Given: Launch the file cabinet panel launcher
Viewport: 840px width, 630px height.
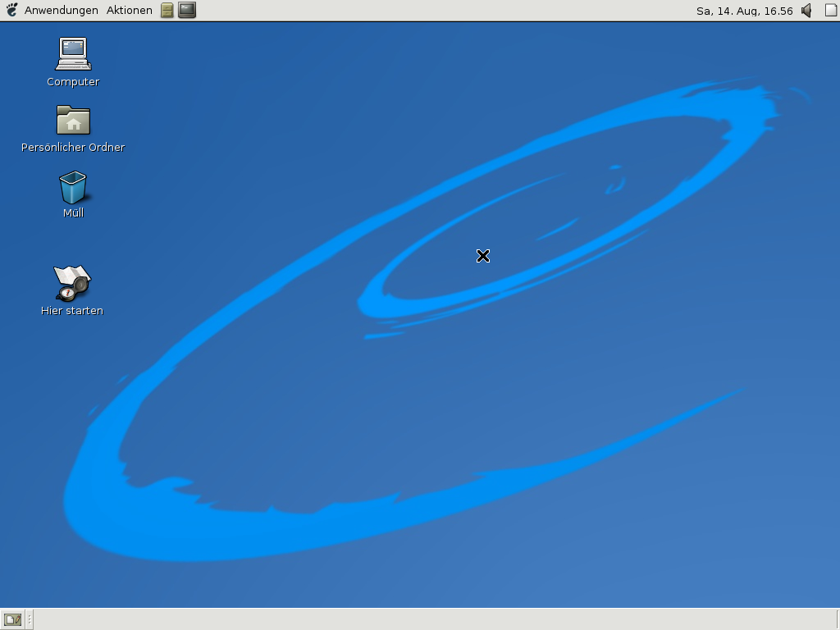Looking at the screenshot, I should pos(167,10).
